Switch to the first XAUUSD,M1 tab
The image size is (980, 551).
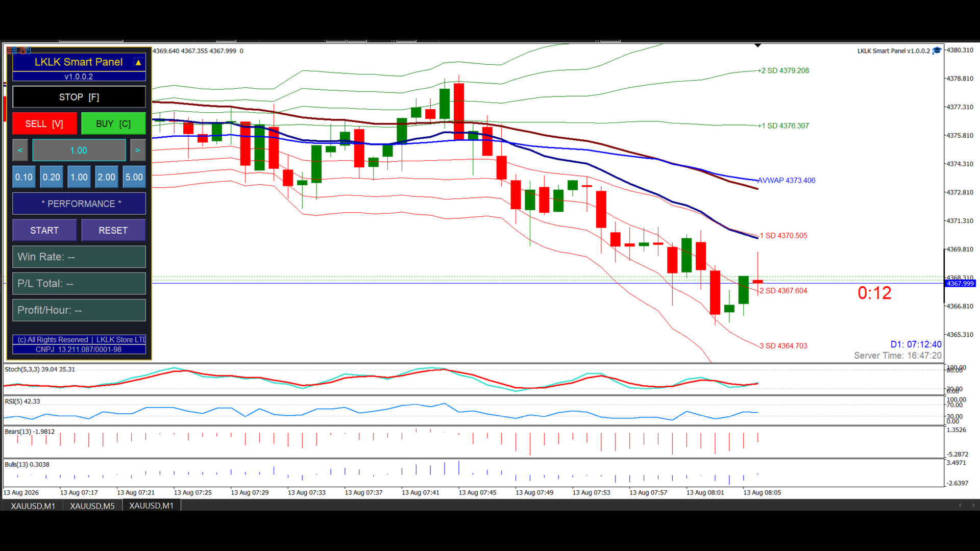point(33,506)
